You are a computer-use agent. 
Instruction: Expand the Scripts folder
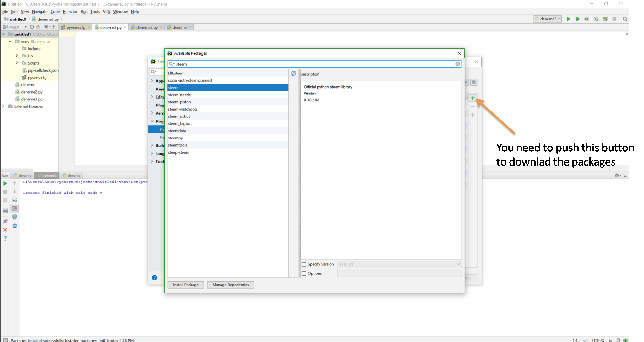[17, 63]
